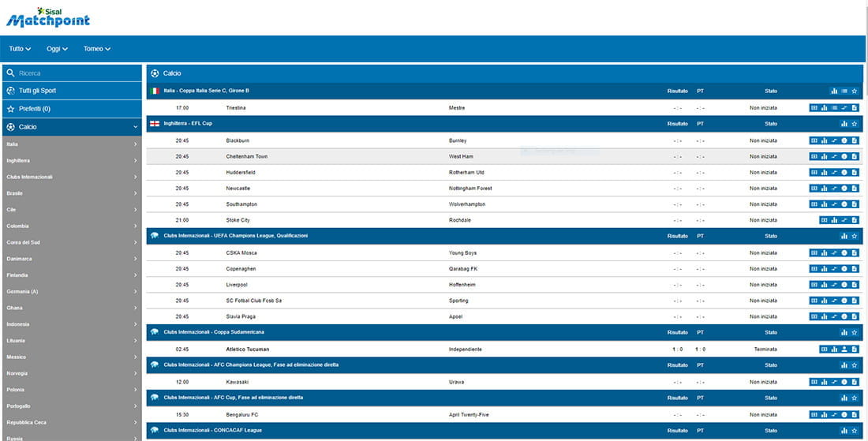The height and width of the screenshot is (441, 868).
Task: Expand Clubs Internazionali in the sidebar
Action: [72, 177]
